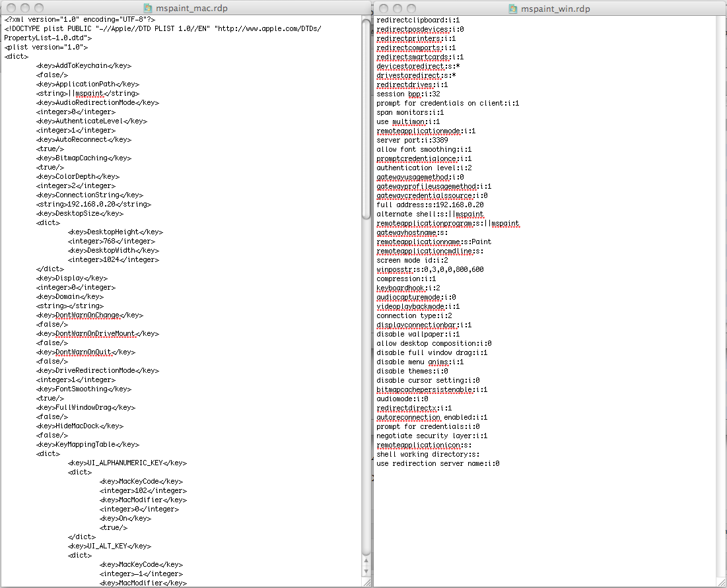This screenshot has width=727, height=588.
Task: Click resize grip of mspaint_mac.rdp window
Action: click(x=366, y=582)
